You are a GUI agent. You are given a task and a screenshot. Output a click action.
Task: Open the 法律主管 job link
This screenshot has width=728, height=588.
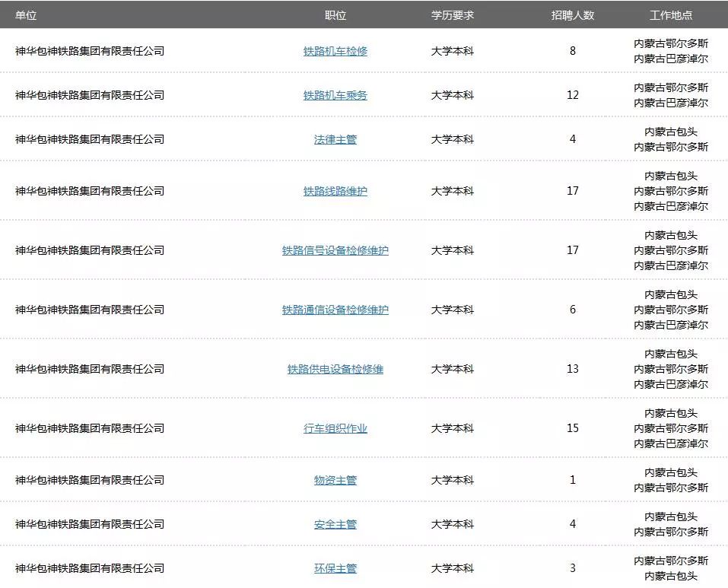pos(335,139)
